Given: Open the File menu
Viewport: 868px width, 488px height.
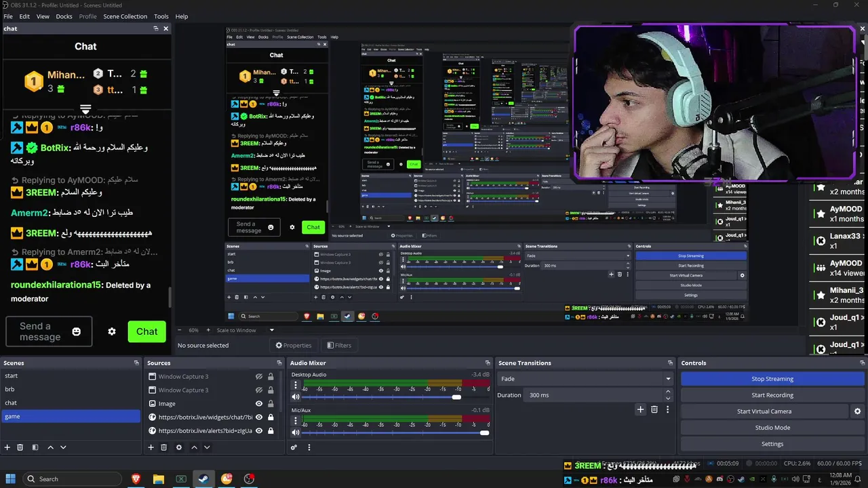Looking at the screenshot, I should coord(8,16).
